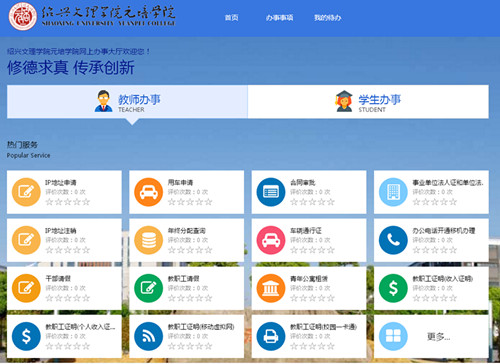Open the green pencil icon for 教职工请假
This screenshot has width=500, height=364.
[148, 288]
